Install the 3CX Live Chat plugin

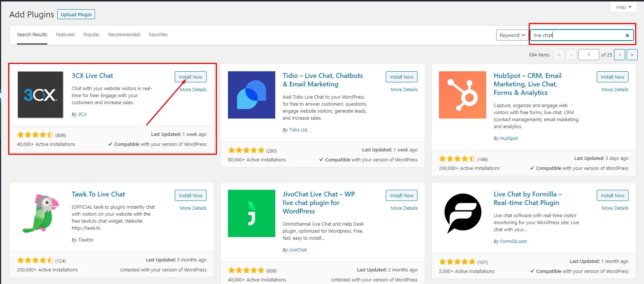point(191,77)
